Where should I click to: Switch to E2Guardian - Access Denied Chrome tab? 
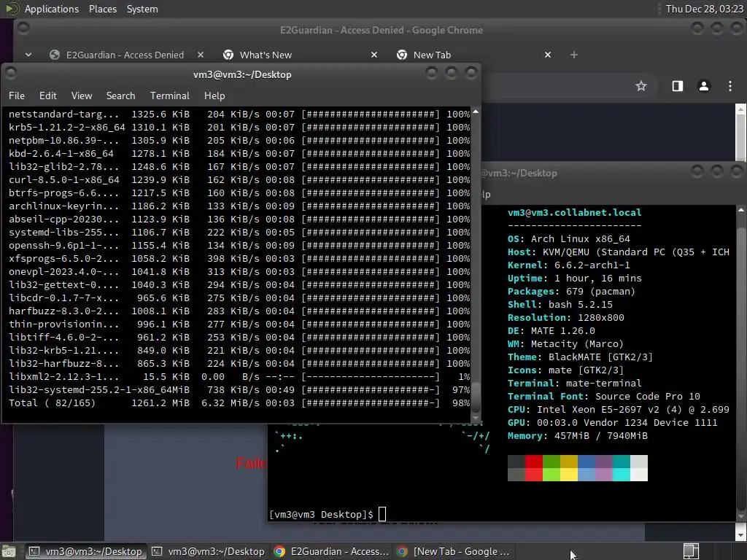(x=125, y=55)
